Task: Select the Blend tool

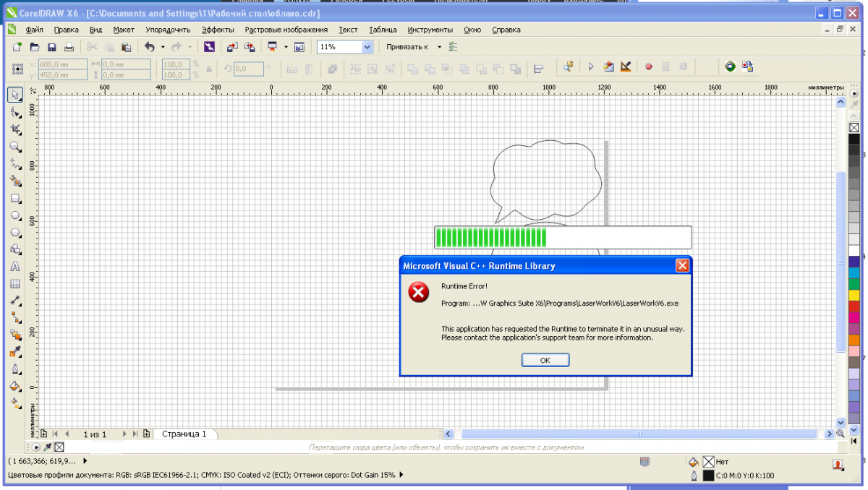Action: point(15,335)
